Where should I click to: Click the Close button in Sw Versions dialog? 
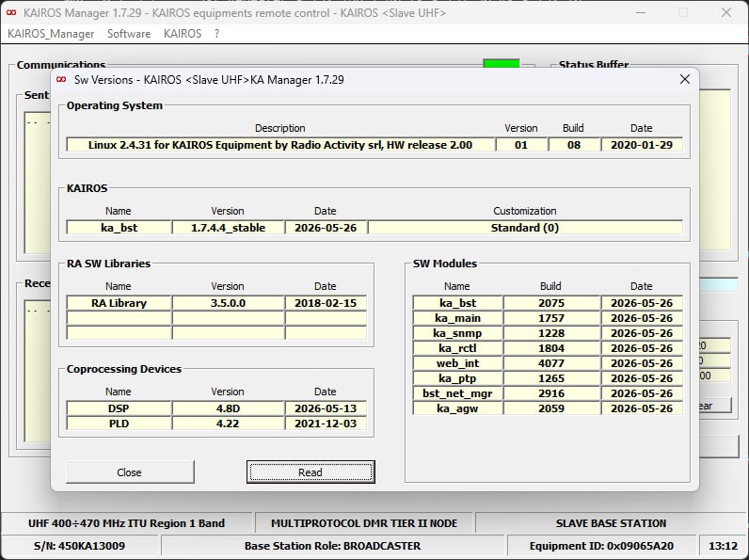tap(130, 472)
